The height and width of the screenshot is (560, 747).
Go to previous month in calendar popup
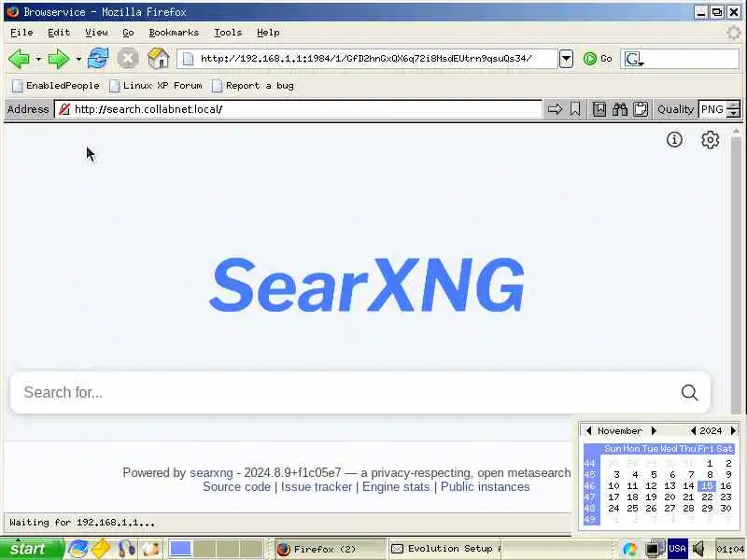pos(589,430)
